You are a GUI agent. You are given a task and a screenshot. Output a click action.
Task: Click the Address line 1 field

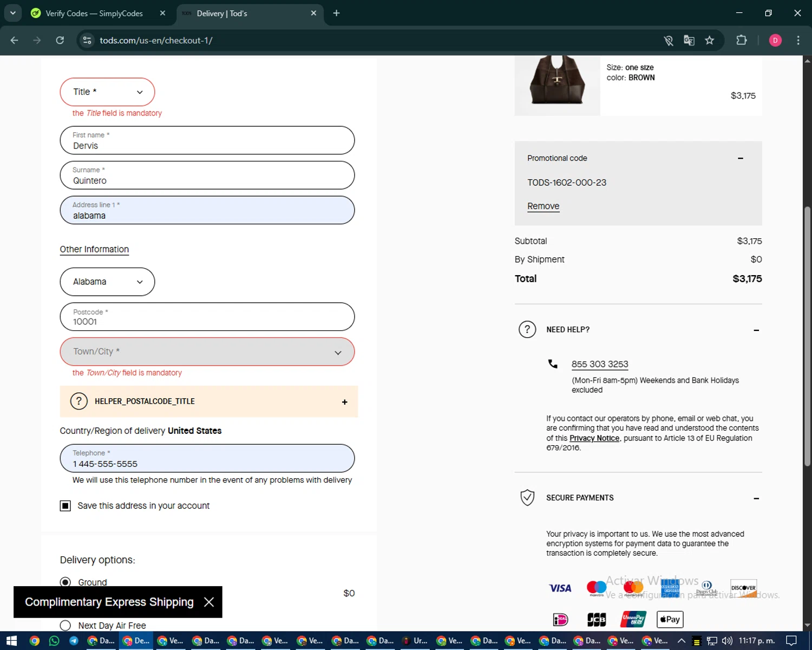click(207, 210)
